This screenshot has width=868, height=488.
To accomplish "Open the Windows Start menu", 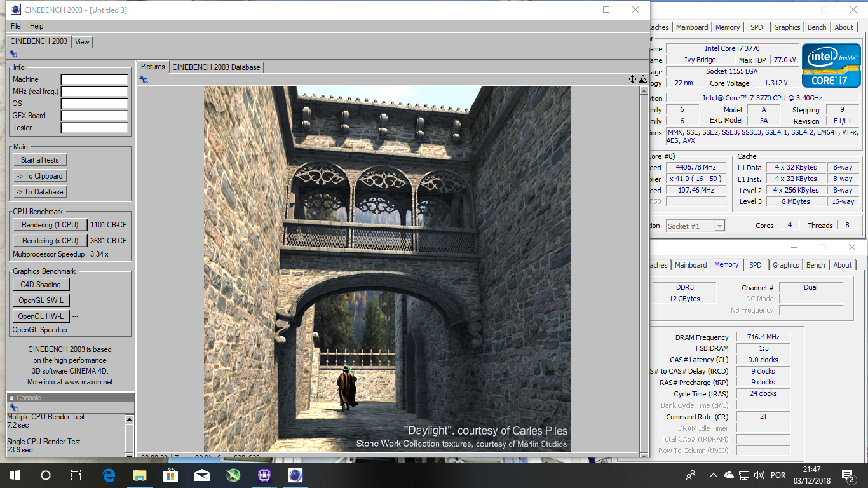I will pos(15,475).
